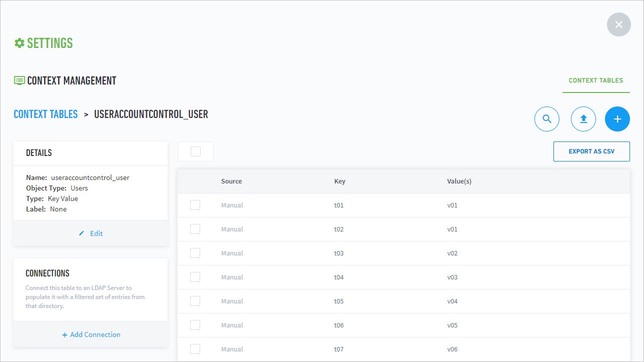Select the key cell t02
This screenshot has width=644, height=362.
pos(339,229)
